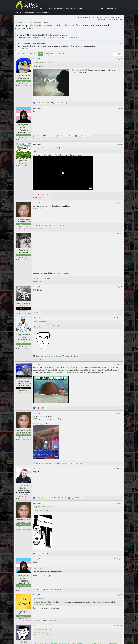Open thread starter cranoppwel profile link
138x644 pixels.
pyautogui.click(x=21, y=29)
